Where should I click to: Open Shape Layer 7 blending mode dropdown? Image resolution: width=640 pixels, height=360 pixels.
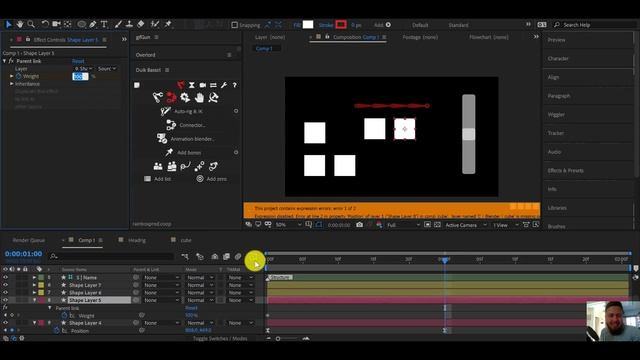[199, 285]
